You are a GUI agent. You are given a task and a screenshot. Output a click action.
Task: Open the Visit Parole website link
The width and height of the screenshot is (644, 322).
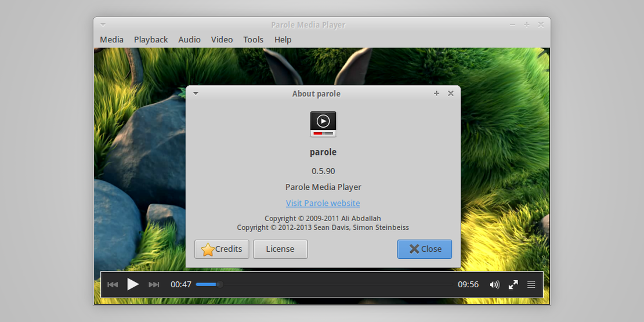tap(323, 203)
